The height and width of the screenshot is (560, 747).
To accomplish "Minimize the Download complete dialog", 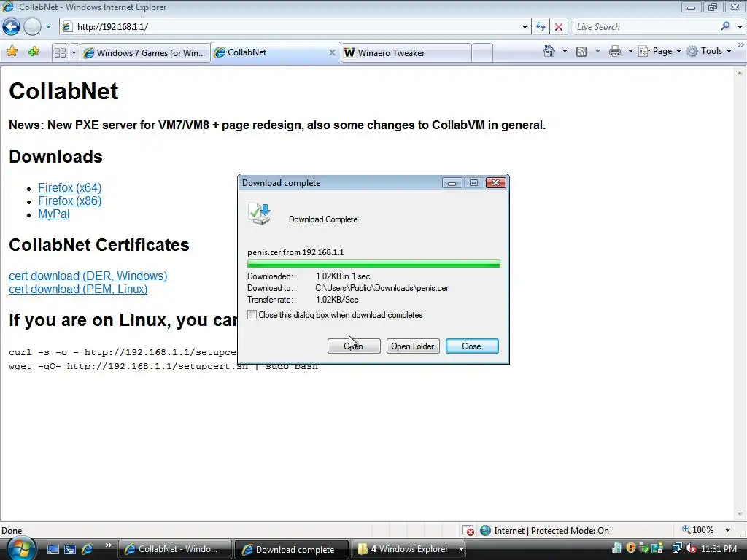I will click(x=452, y=183).
